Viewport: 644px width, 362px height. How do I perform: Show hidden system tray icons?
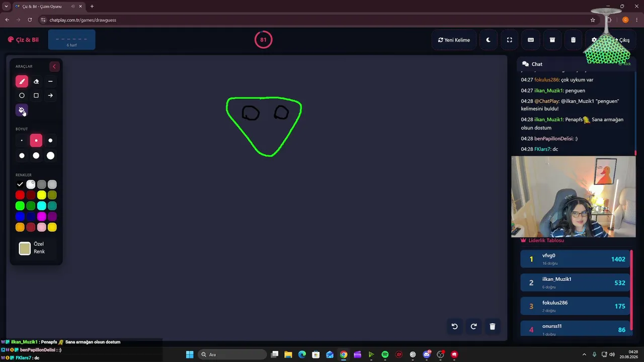pos(584,354)
